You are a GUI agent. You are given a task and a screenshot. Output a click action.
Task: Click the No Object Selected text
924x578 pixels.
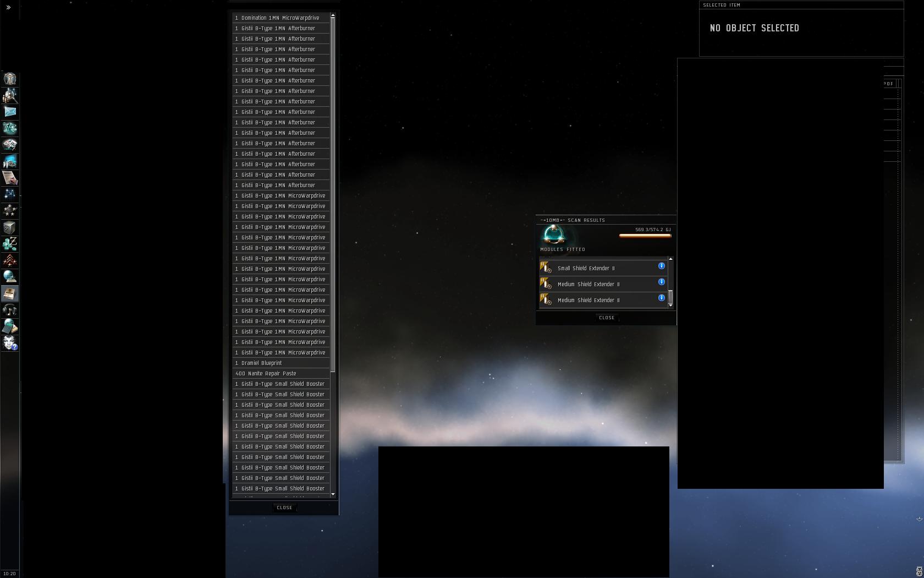[755, 28]
